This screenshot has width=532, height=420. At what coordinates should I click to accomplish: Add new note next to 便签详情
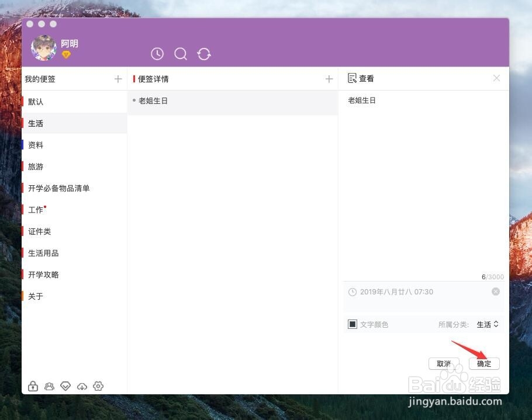tap(329, 79)
